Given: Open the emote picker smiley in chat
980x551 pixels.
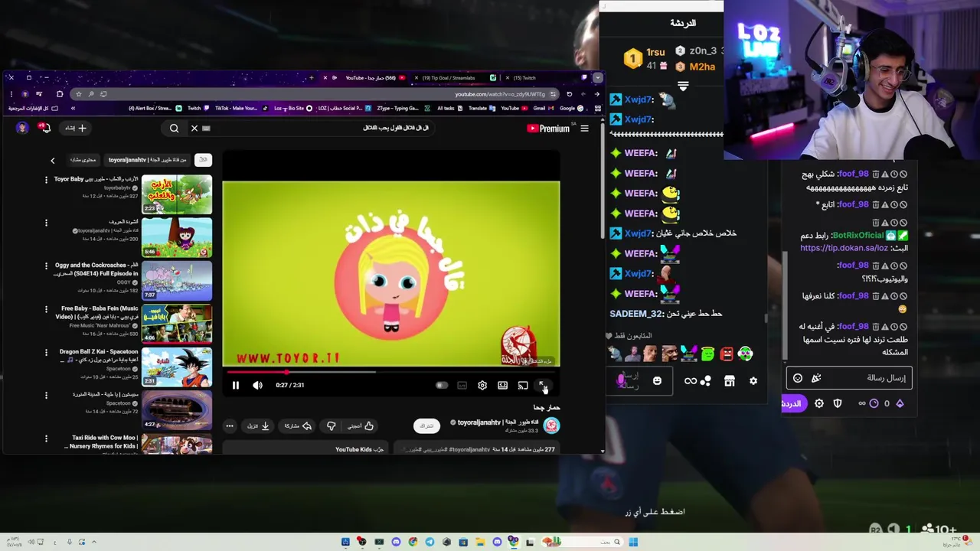Looking at the screenshot, I should coord(657,381).
